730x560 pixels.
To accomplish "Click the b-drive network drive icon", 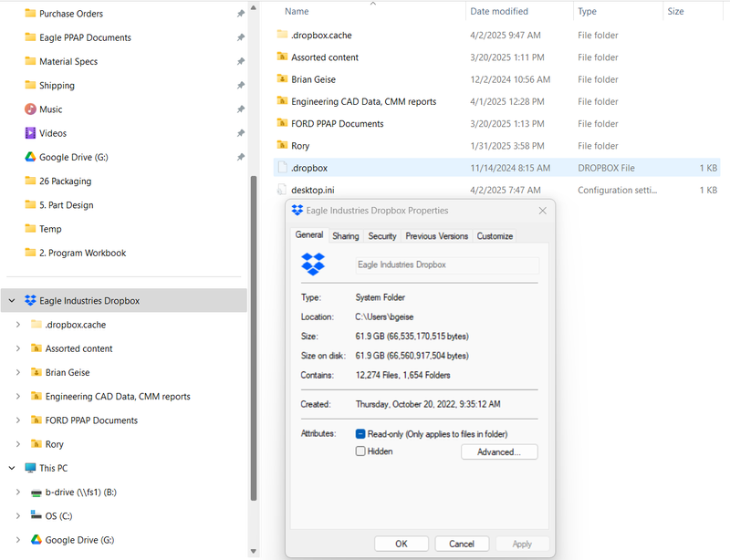I will click(36, 493).
